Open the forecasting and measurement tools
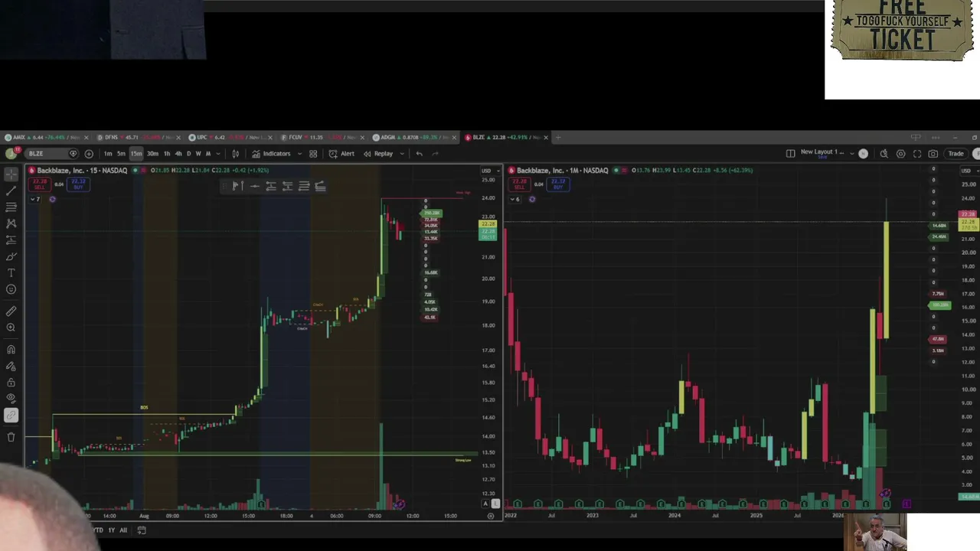980x551 pixels. 11,240
